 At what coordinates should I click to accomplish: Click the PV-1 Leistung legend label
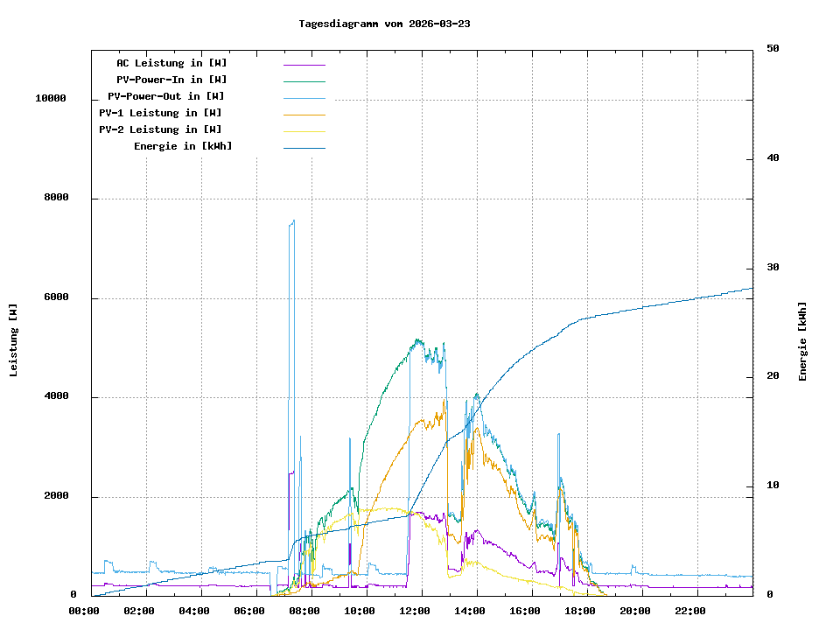point(160,113)
